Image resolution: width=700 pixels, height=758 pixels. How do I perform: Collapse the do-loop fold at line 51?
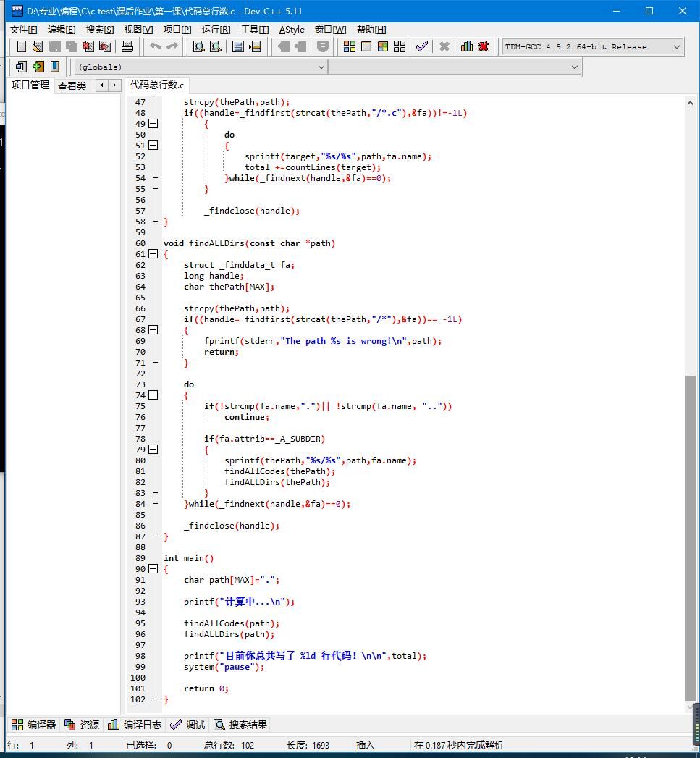[x=153, y=146]
